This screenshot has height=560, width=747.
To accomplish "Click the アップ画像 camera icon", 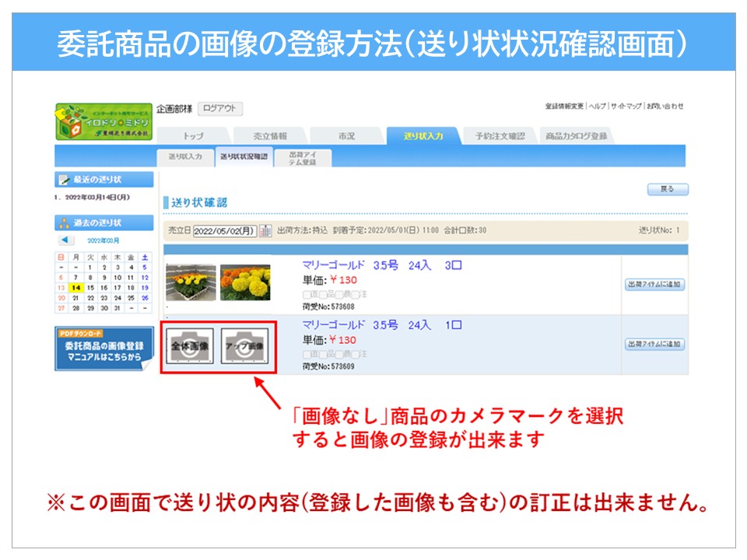I will point(245,346).
